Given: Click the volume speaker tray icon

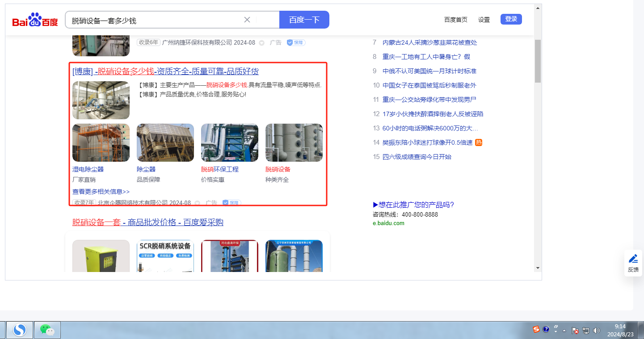Looking at the screenshot, I should point(596,331).
